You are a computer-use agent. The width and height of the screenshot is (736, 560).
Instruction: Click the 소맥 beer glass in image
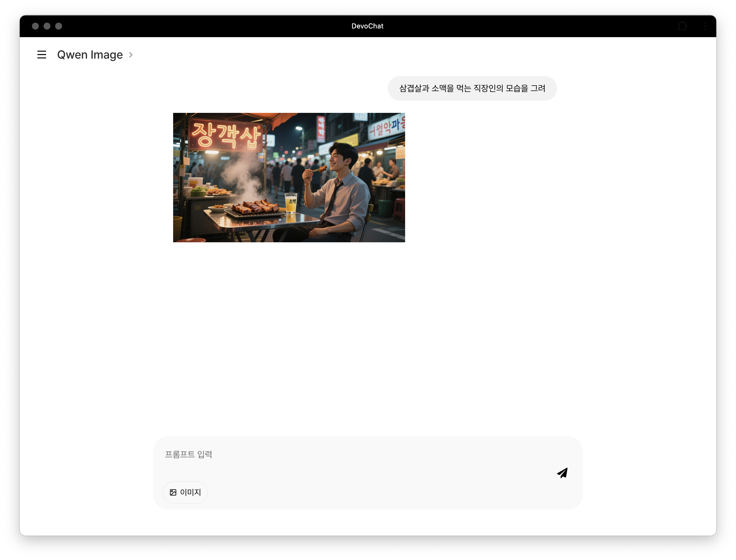click(x=291, y=203)
